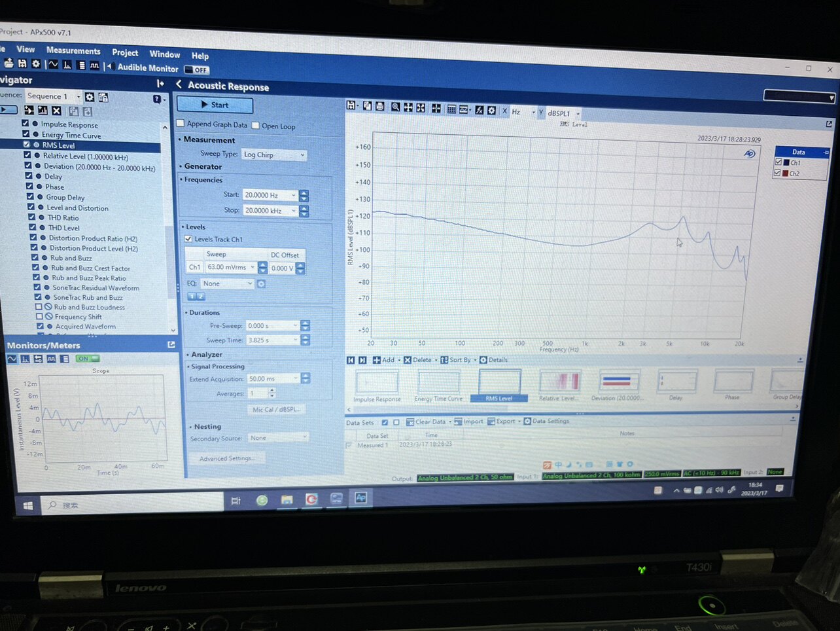Open the Extend Acquisition 50.00 ms dropdown
Image resolution: width=840 pixels, height=631 pixels.
[273, 378]
